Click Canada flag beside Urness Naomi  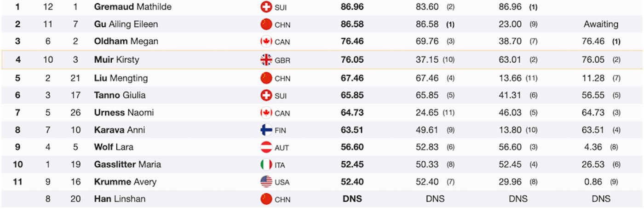pos(266,113)
